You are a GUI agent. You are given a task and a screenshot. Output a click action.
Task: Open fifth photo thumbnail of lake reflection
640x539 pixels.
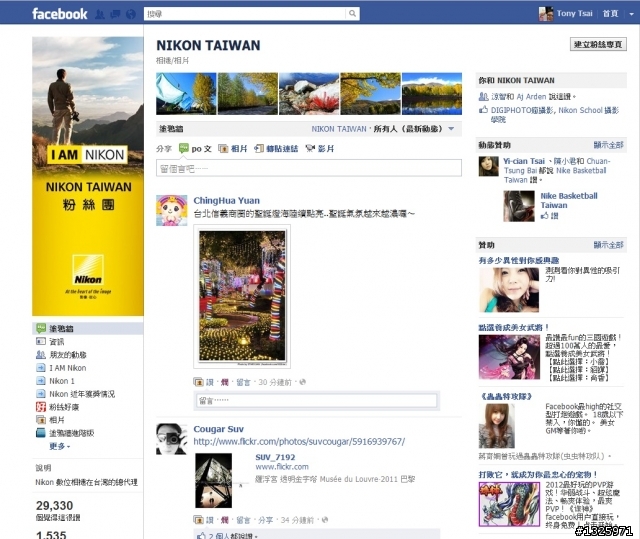[x=432, y=93]
